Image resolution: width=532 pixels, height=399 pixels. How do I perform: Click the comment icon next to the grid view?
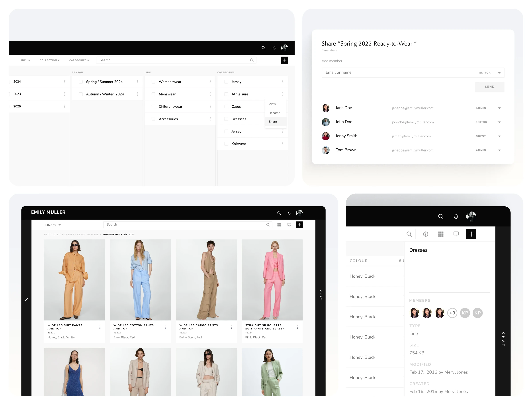click(x=289, y=225)
